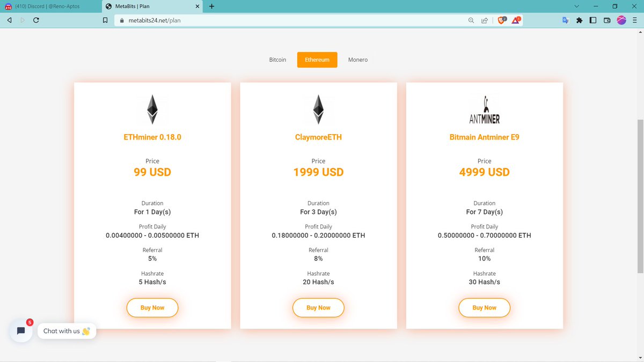The height and width of the screenshot is (362, 644).
Task: Click the padlock site security icon
Action: tap(121, 20)
